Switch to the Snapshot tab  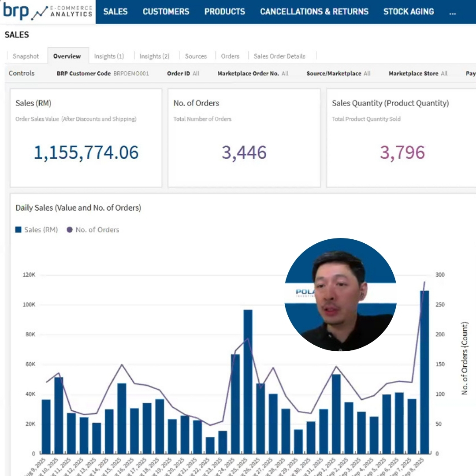coord(26,56)
